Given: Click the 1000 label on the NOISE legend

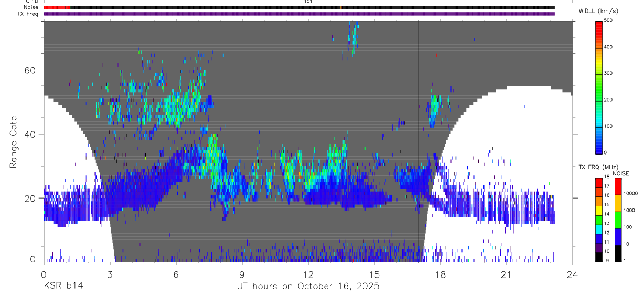Looking at the screenshot, I should pos(629,211).
